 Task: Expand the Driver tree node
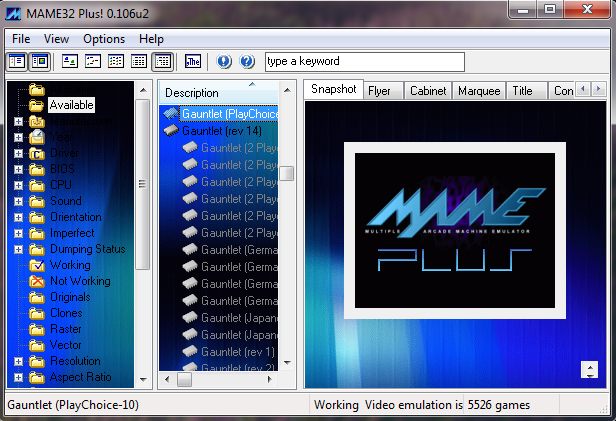[x=18, y=153]
